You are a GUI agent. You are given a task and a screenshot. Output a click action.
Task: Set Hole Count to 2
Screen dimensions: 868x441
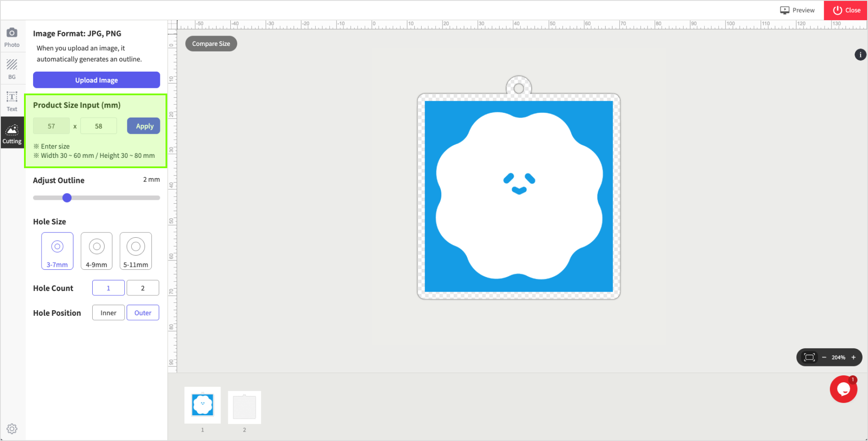pyautogui.click(x=143, y=288)
